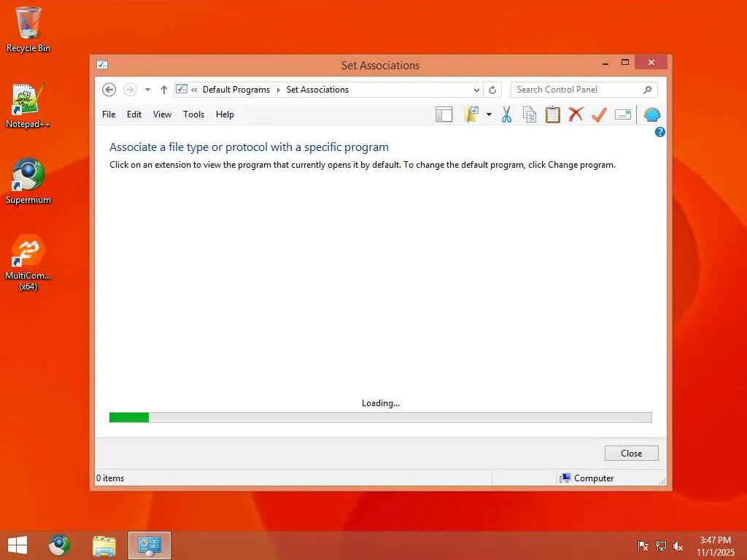747x560 pixels.
Task: Click the rename card toolbar icon
Action: pos(623,114)
